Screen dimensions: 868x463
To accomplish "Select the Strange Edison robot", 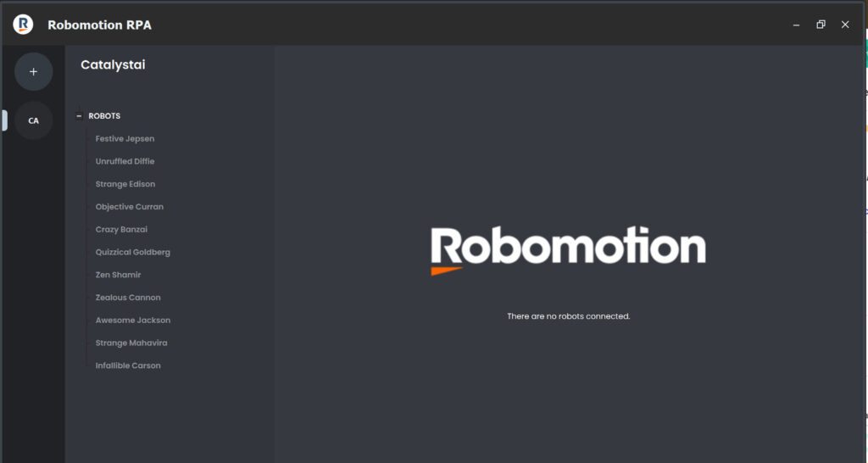I will [x=125, y=184].
